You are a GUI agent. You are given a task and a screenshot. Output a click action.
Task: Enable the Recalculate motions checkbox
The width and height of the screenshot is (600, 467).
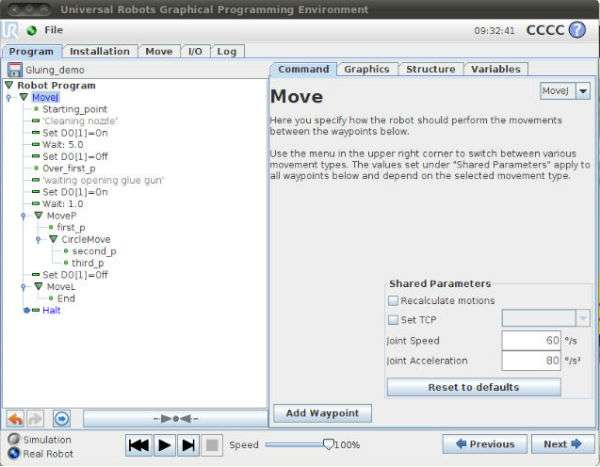click(x=393, y=300)
